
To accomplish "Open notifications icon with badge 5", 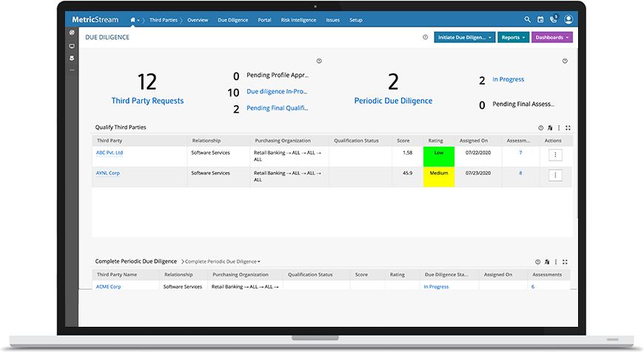I will coord(554,19).
